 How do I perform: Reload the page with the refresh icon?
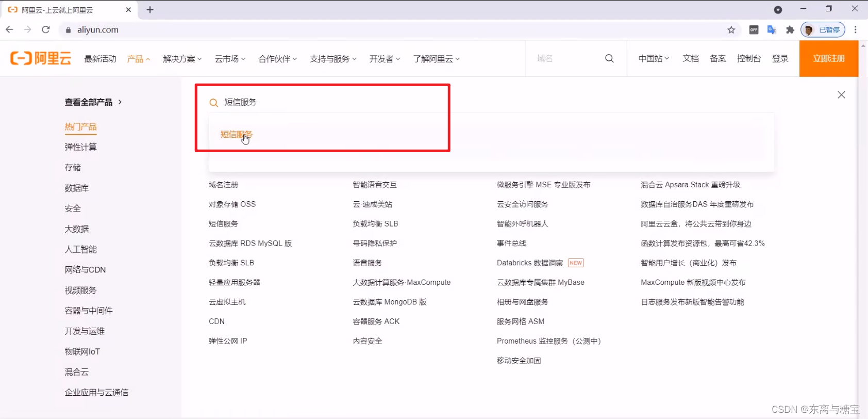pos(46,29)
